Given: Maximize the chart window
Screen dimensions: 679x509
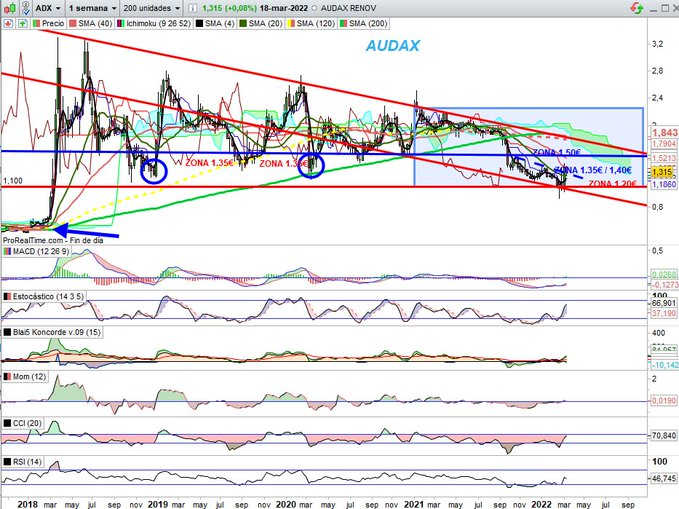Looking at the screenshot, I should click(665, 8).
